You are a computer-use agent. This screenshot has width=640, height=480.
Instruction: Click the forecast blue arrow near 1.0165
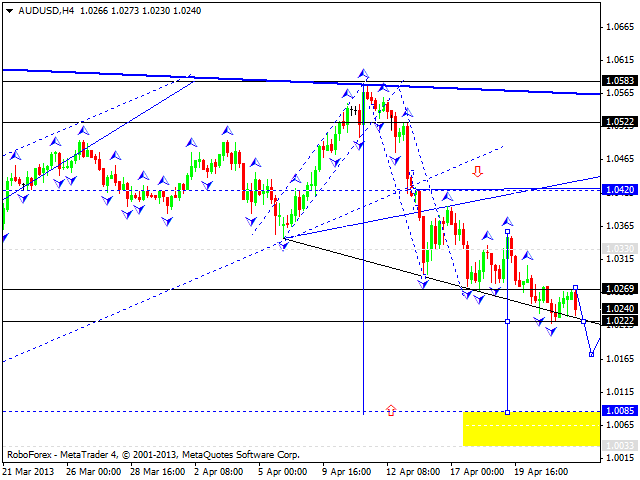(x=592, y=353)
